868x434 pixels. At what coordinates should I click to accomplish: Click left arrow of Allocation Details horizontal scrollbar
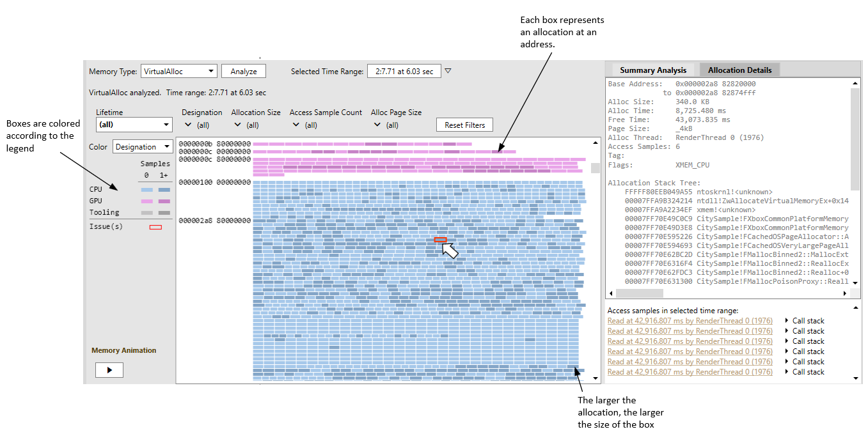pyautogui.click(x=611, y=293)
